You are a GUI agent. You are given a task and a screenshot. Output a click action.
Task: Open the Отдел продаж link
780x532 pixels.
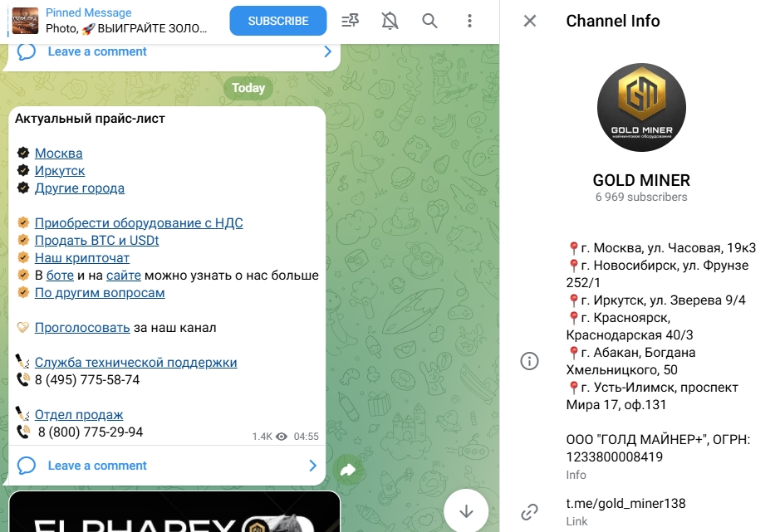click(79, 415)
